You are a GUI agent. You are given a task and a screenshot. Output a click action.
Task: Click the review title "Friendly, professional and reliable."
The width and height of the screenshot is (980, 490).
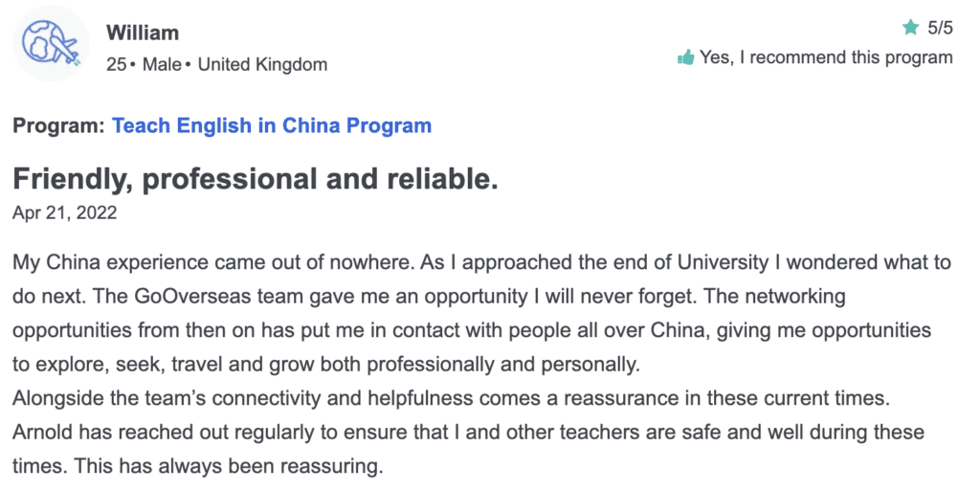click(255, 179)
